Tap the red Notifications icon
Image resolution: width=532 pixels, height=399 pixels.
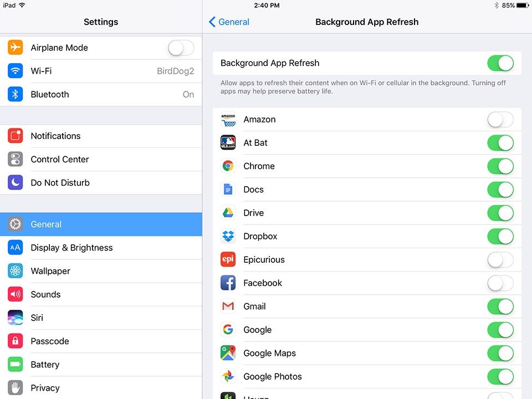[x=16, y=136]
